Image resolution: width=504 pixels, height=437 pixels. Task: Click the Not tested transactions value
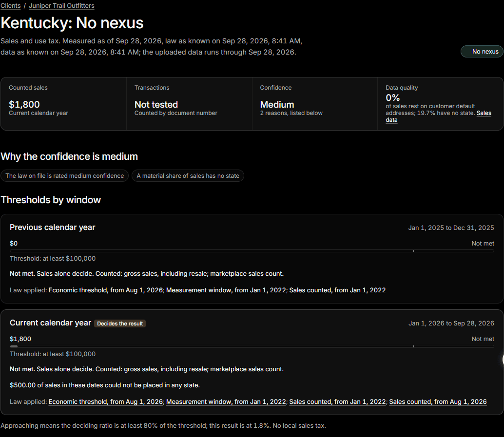tap(156, 104)
